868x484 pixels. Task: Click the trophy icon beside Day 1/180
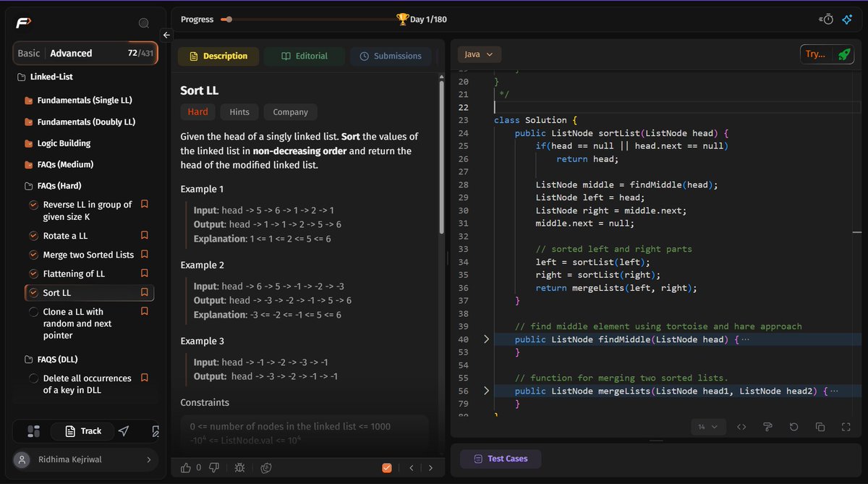pyautogui.click(x=402, y=19)
